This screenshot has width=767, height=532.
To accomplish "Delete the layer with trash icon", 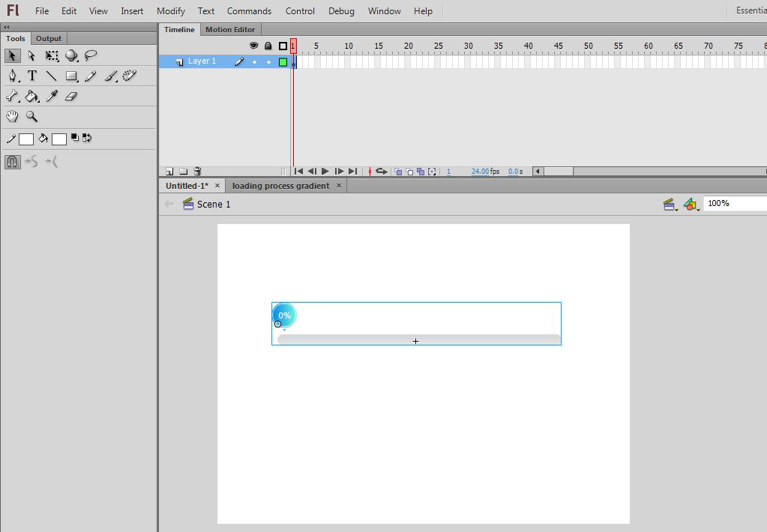I will (x=198, y=171).
